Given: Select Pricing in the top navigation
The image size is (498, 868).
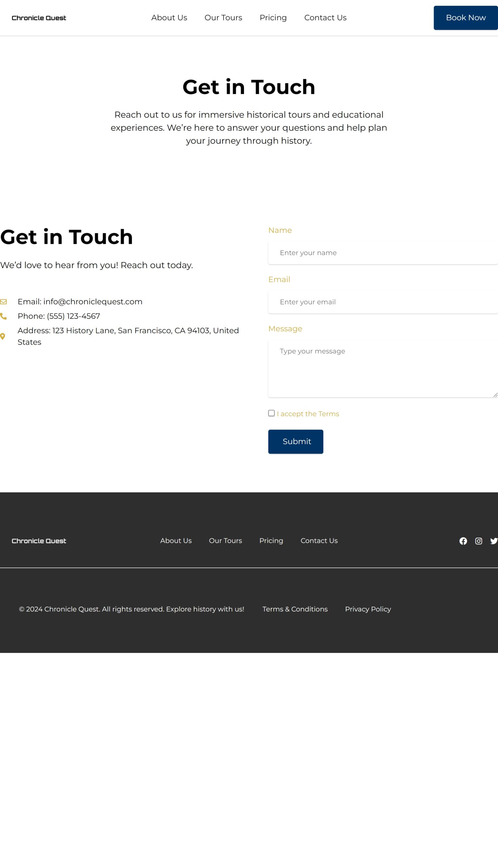Looking at the screenshot, I should (x=273, y=18).
